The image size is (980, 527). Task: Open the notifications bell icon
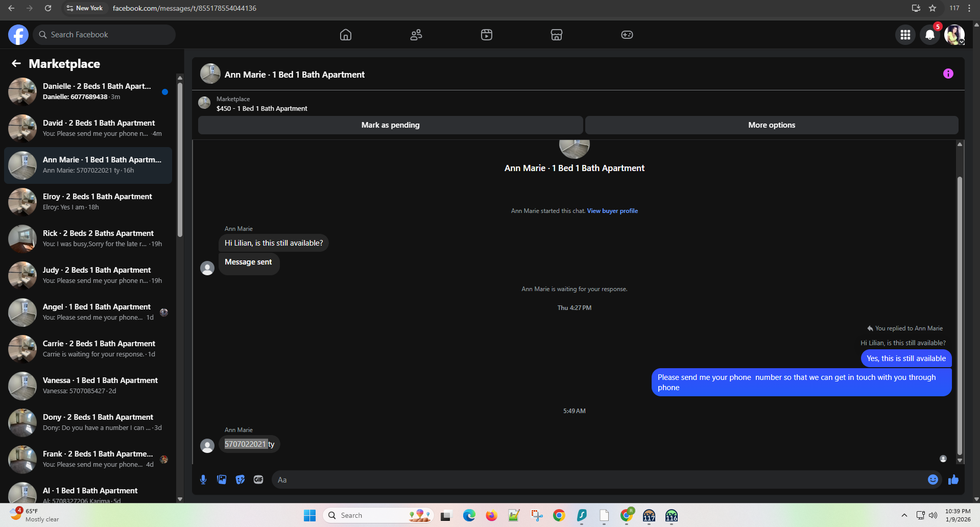930,35
